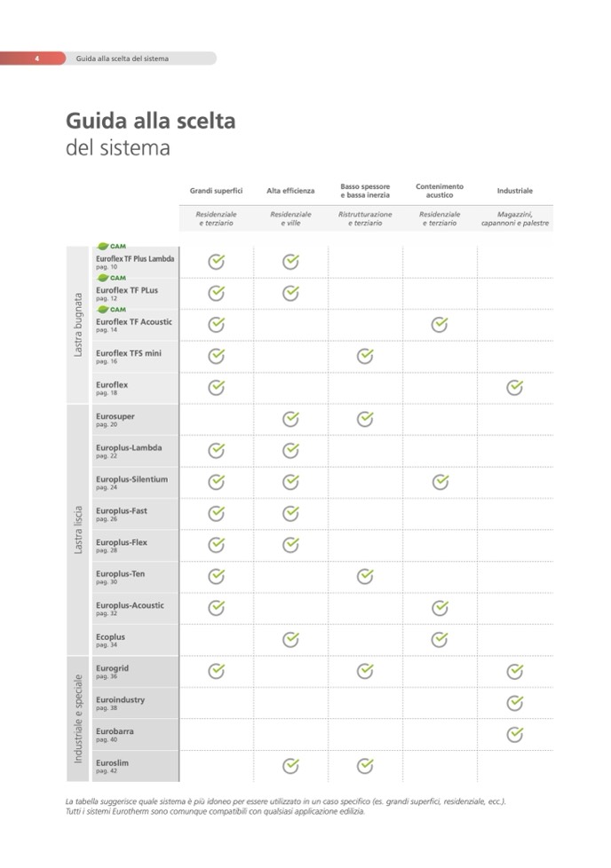Select the Lastra bugnata category label
This screenshot has width=611, height=868.
click(78, 325)
